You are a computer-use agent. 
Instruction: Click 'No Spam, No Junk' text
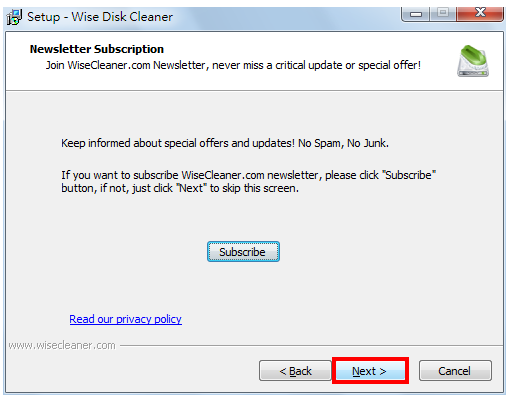(x=343, y=143)
